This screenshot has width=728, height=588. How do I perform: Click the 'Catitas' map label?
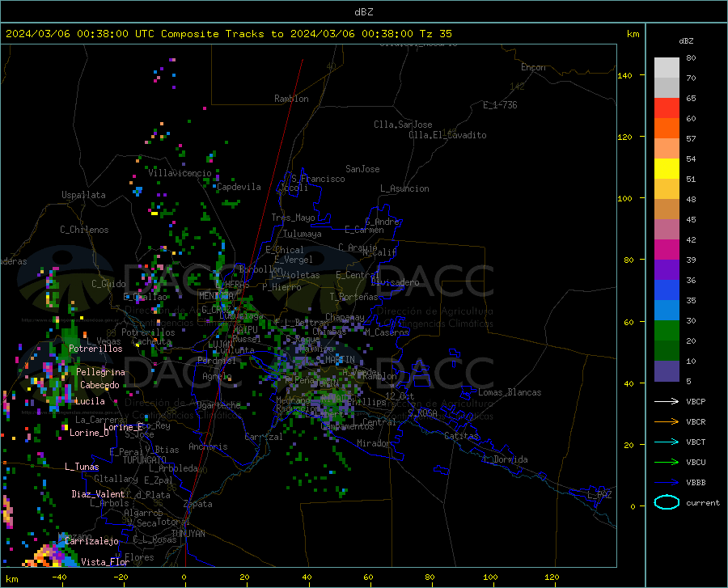pyautogui.click(x=462, y=436)
